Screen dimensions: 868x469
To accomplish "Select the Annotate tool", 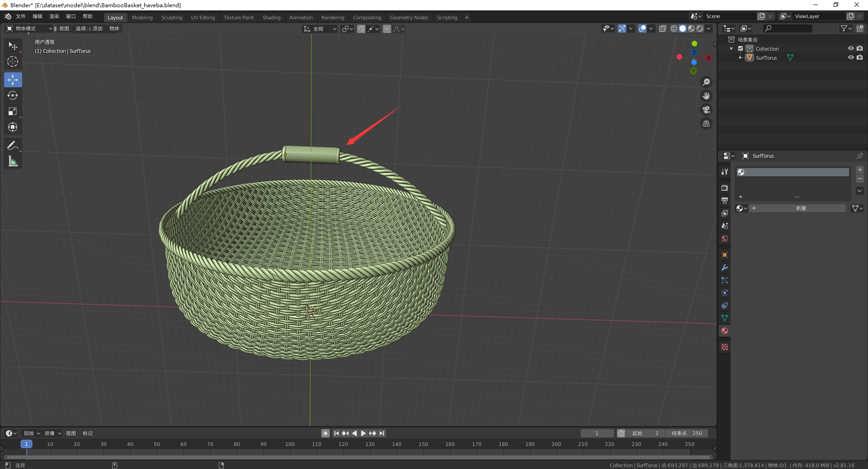I will tap(13, 145).
